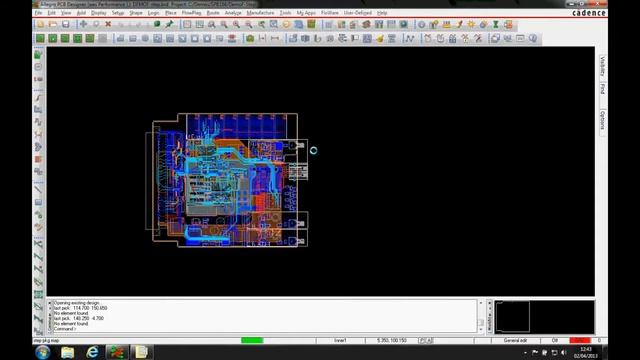This screenshot has height=360, width=640.
Task: Click the Save disk toolbar icon
Action: [x=66, y=24]
